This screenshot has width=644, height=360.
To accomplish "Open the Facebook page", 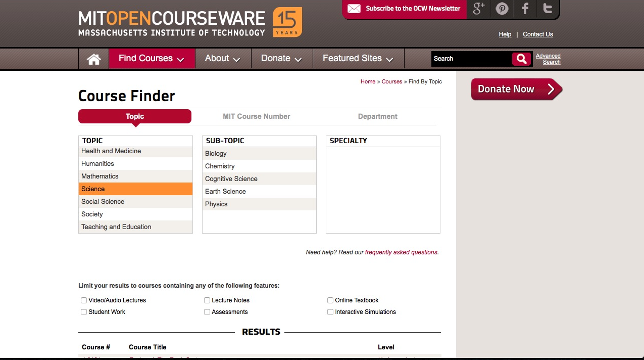I will coord(525,9).
